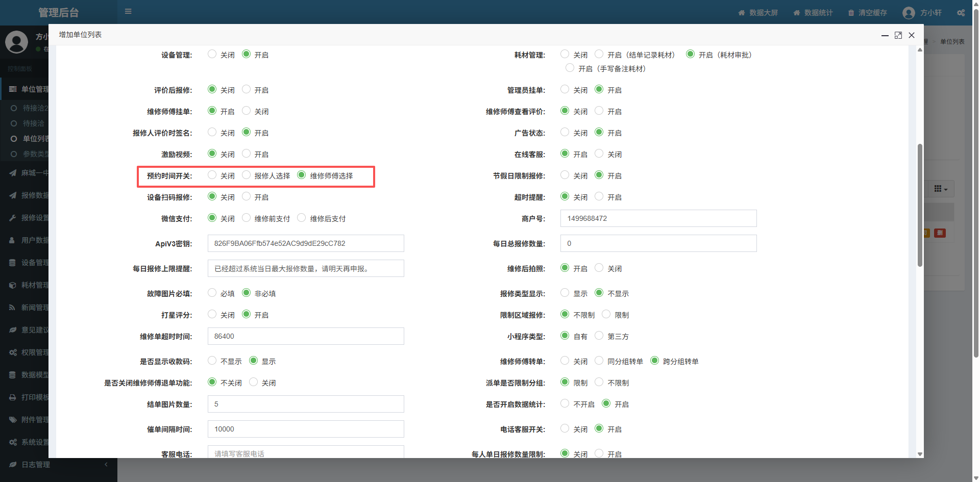The width and height of the screenshot is (980, 482).
Task: Open the 方小轩 user avatar menu
Action: (922, 13)
